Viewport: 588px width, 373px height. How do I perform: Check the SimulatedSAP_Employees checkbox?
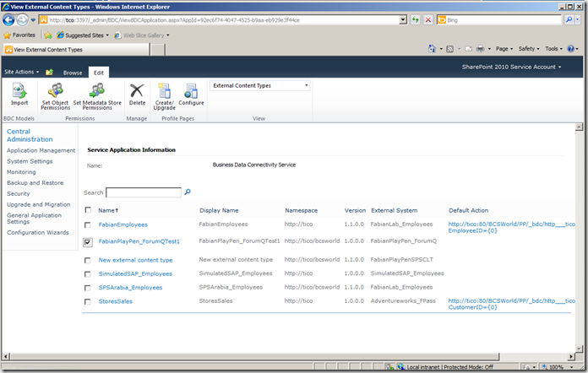[x=87, y=274]
